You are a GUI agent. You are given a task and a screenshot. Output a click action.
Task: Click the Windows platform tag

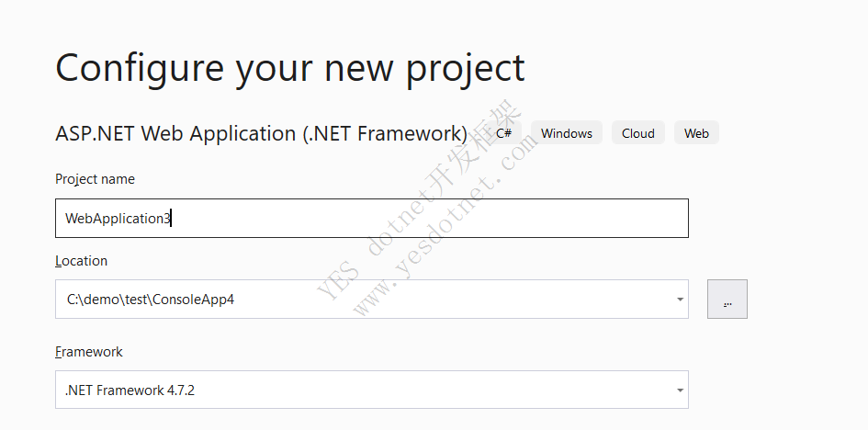[x=567, y=133]
